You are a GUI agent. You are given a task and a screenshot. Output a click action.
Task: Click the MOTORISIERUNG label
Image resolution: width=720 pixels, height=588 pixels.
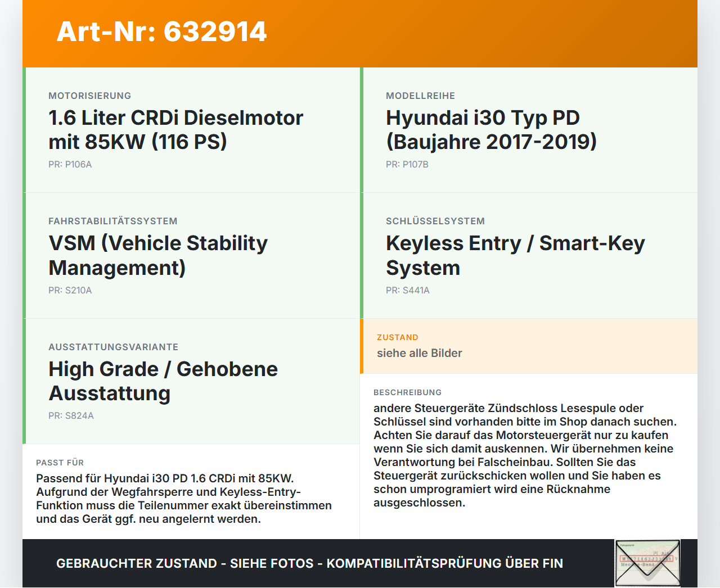coord(90,96)
